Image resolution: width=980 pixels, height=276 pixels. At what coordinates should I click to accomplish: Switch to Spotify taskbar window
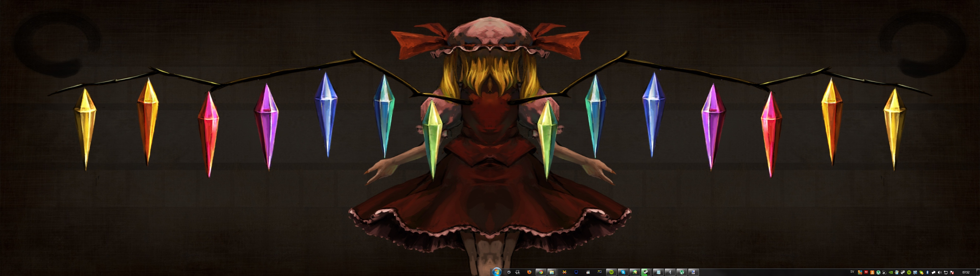pos(611,272)
